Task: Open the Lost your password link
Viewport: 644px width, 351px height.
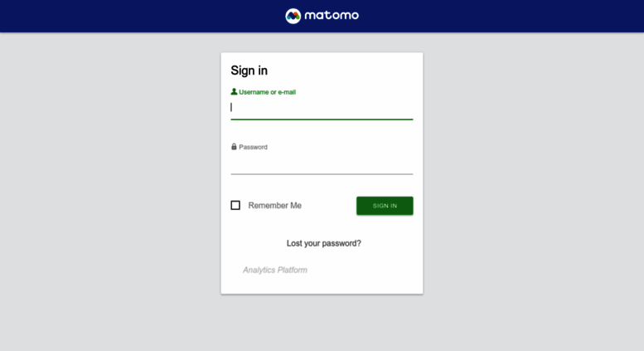Action: (x=323, y=243)
